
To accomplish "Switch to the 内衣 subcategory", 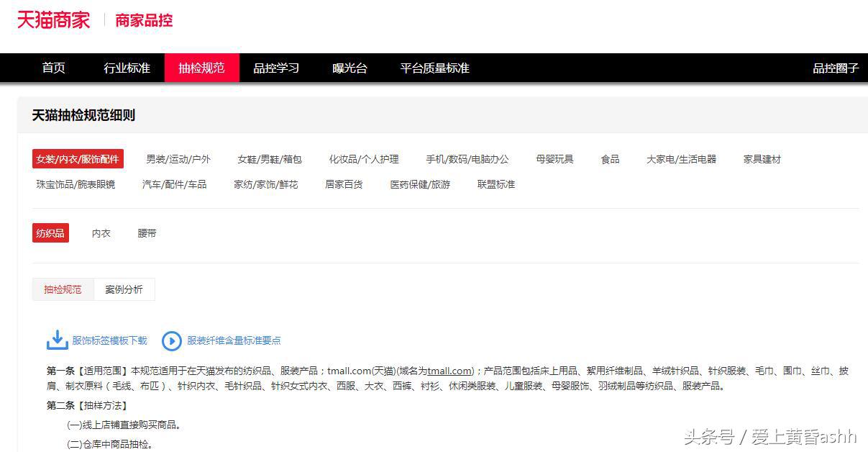I will [x=101, y=233].
